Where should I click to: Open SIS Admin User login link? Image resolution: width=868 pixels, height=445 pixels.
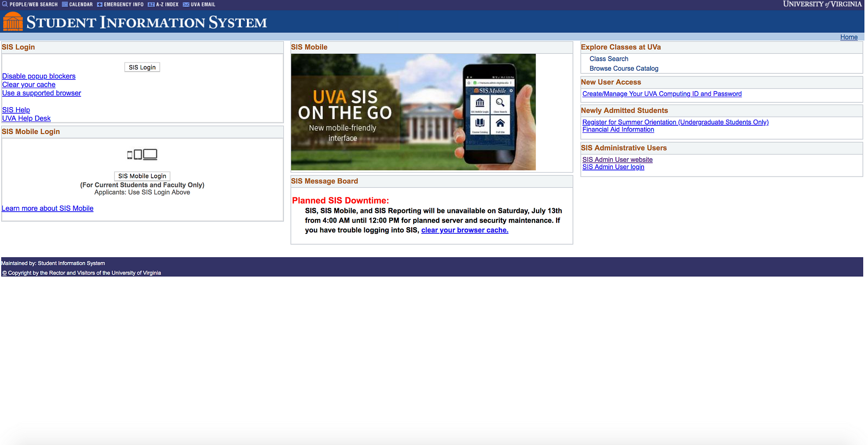tap(613, 167)
